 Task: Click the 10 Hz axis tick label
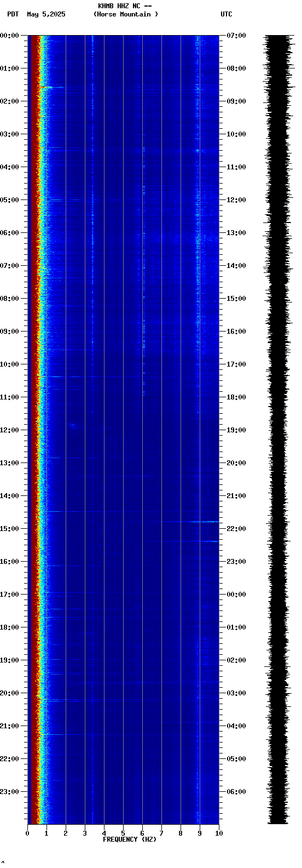tap(219, 833)
